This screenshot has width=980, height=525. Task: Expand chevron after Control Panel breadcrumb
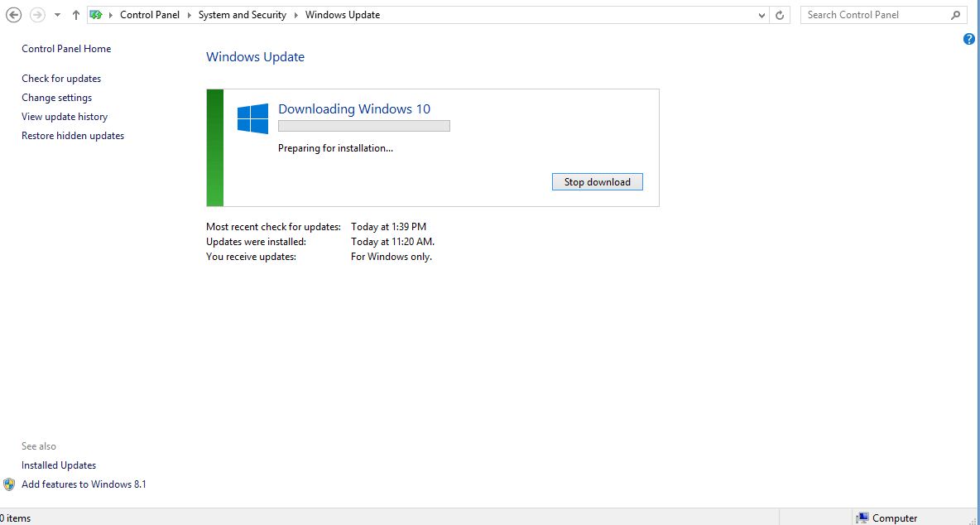click(x=189, y=15)
